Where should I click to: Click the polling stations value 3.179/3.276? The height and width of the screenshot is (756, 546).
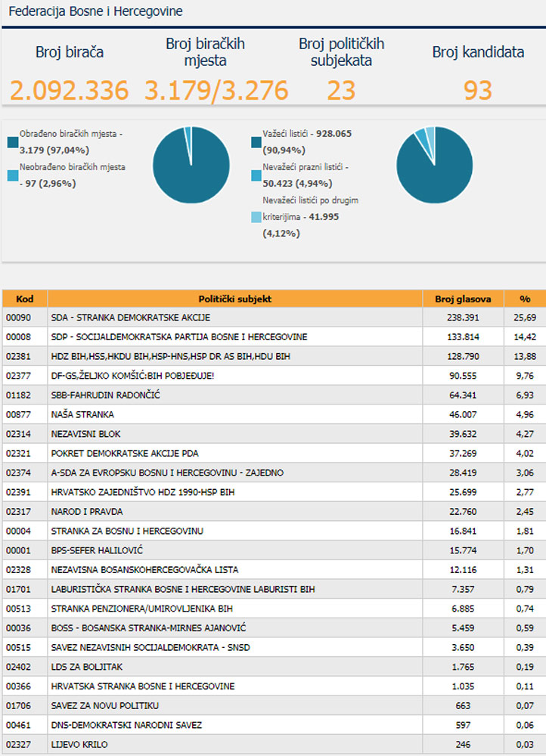[216, 90]
